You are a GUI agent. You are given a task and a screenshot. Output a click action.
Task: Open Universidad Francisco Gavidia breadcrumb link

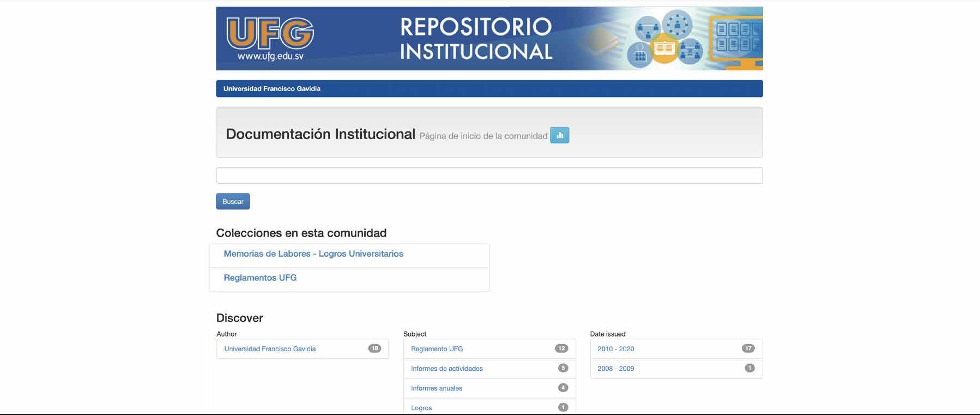coord(271,88)
